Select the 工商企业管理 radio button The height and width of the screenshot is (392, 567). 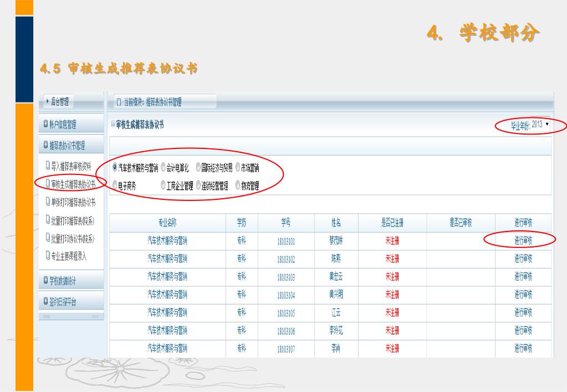(x=163, y=185)
